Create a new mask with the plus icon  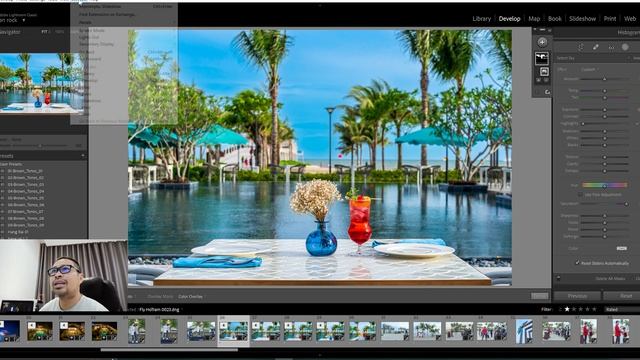[x=542, y=42]
